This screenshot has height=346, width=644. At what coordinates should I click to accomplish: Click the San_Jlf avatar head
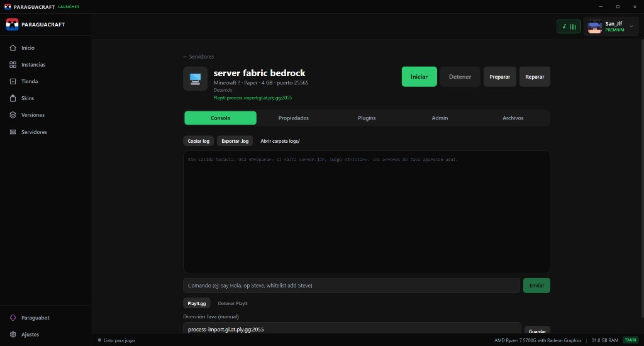tap(594, 26)
